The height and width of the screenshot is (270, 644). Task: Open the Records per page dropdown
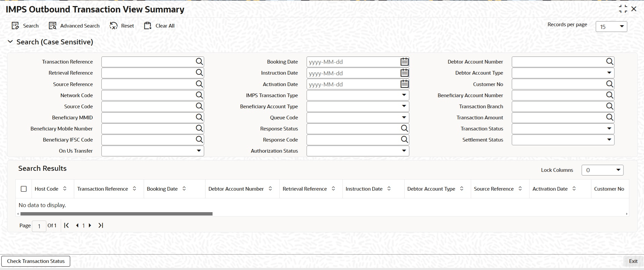point(611,27)
